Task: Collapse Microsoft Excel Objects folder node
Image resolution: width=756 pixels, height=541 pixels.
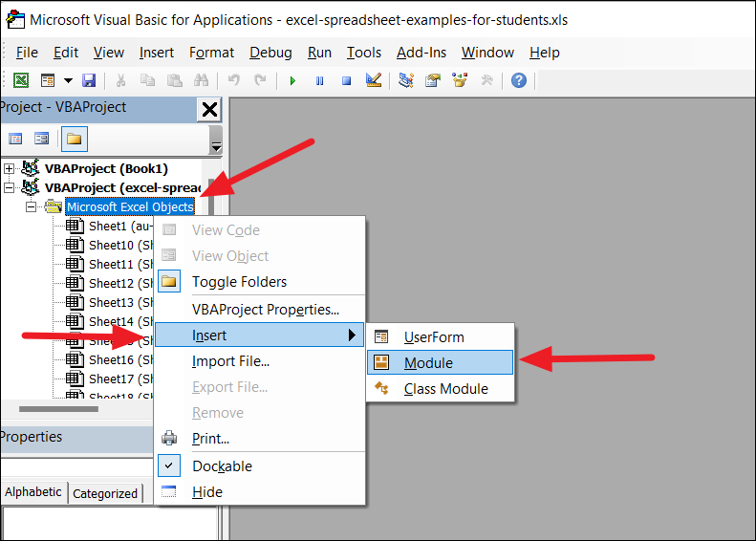Action: pos(32,206)
